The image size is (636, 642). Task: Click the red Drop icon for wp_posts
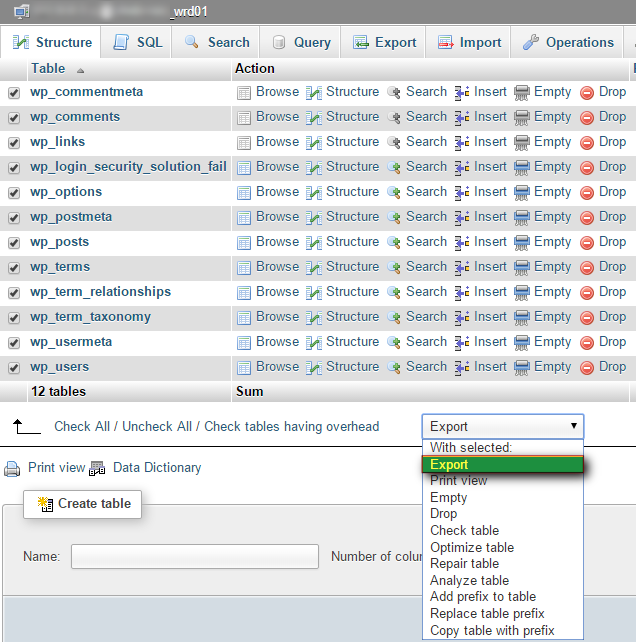[x=587, y=242]
